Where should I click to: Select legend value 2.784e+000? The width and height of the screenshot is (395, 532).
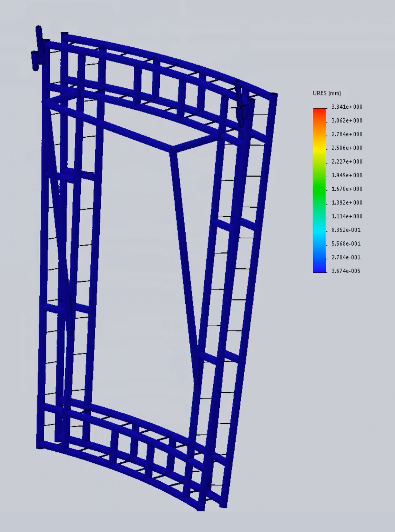click(x=347, y=134)
